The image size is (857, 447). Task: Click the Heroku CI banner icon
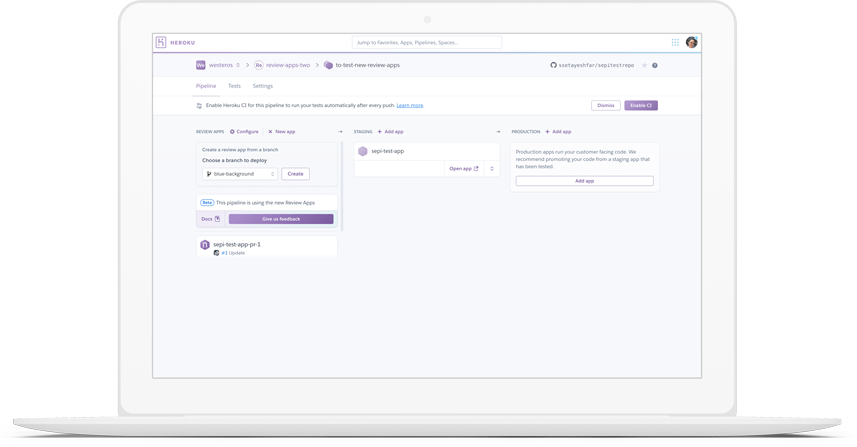(199, 105)
